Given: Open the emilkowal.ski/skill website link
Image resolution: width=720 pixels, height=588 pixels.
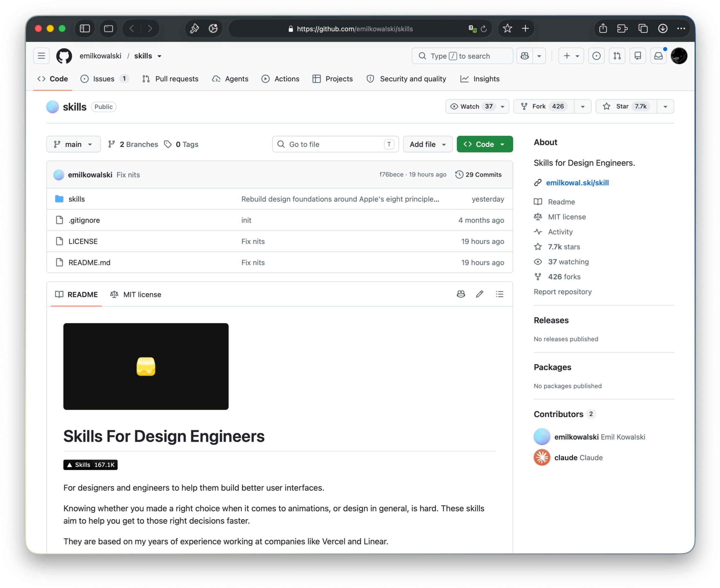Looking at the screenshot, I should pos(577,183).
